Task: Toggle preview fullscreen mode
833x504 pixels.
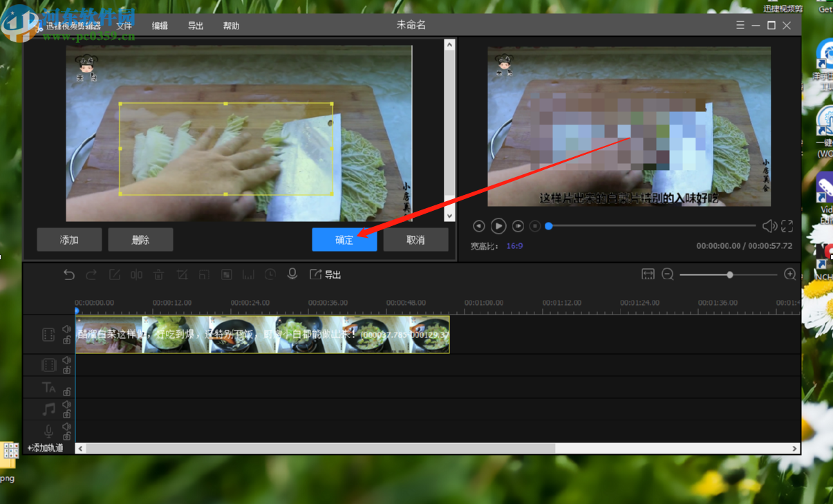Action: (787, 226)
